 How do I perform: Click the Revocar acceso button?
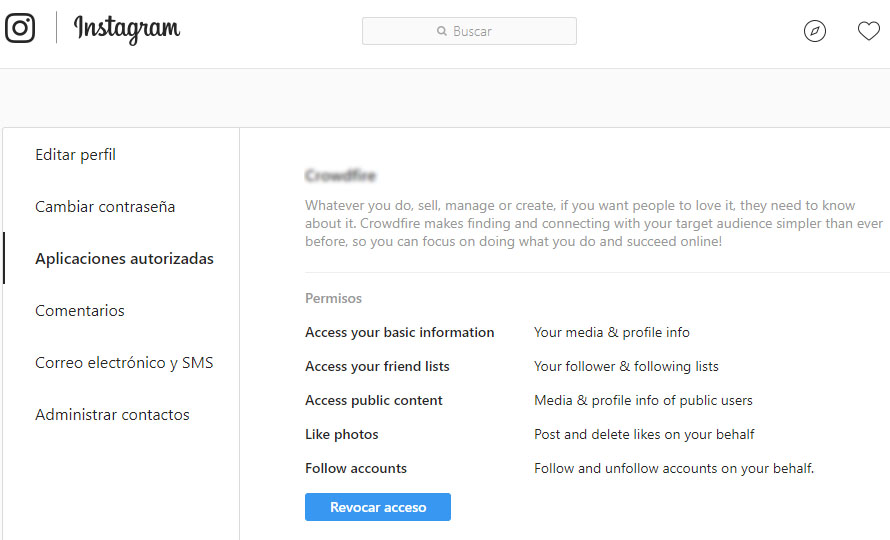pyautogui.click(x=378, y=507)
